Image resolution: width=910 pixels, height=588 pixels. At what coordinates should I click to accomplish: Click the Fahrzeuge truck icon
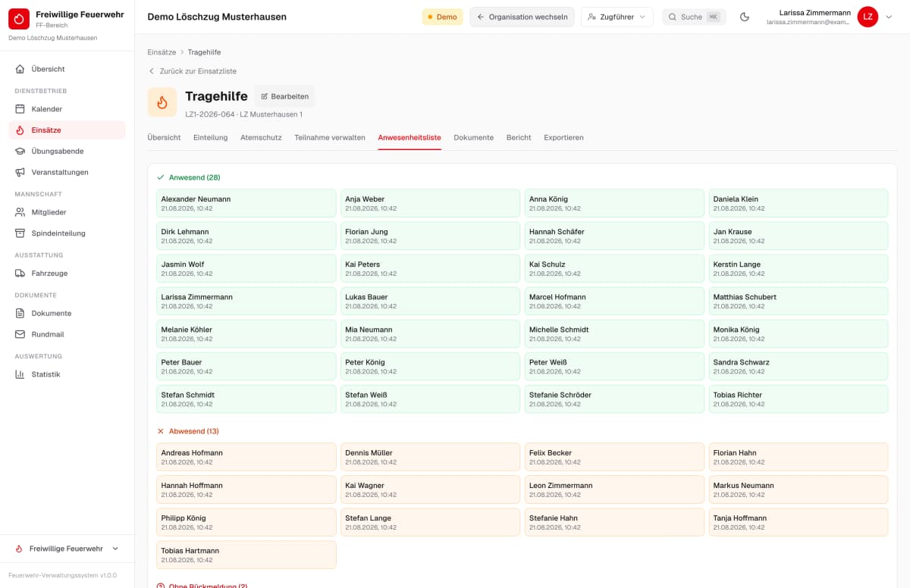(20, 274)
